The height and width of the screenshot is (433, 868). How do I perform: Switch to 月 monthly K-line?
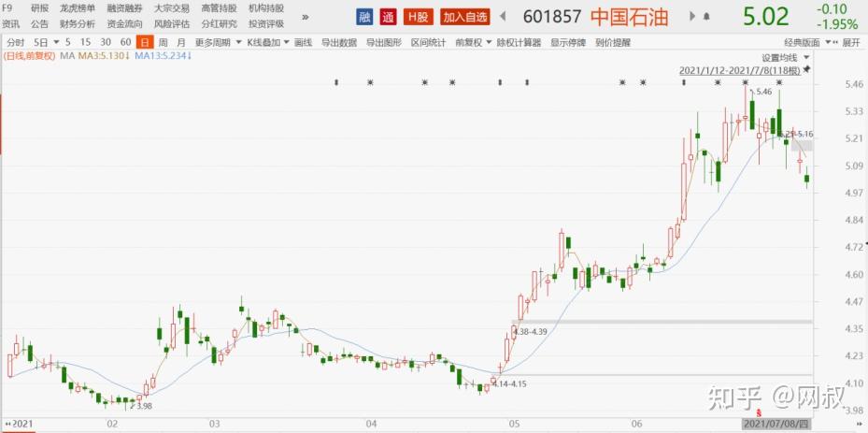[x=181, y=42]
